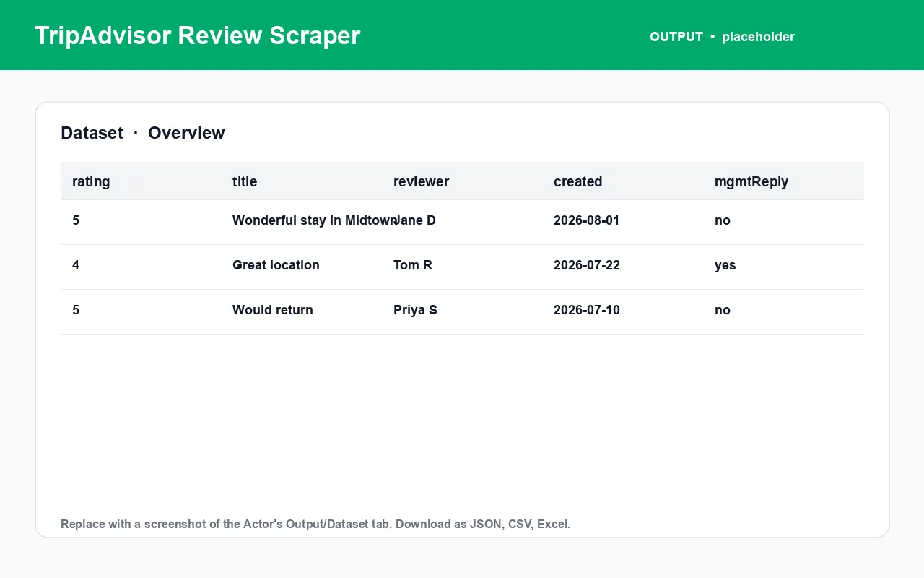Click the date 2026-08-01
This screenshot has height=578, width=924.
pos(587,220)
